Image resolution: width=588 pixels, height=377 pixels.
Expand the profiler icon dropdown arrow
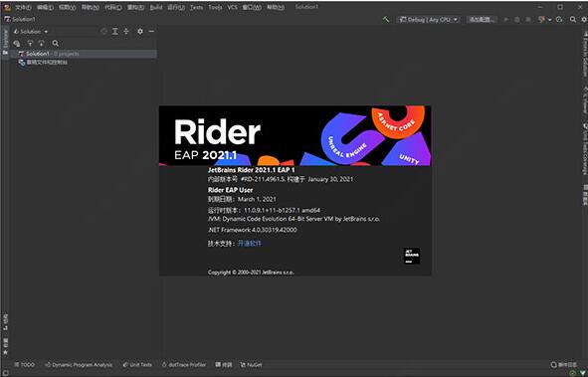550,20
